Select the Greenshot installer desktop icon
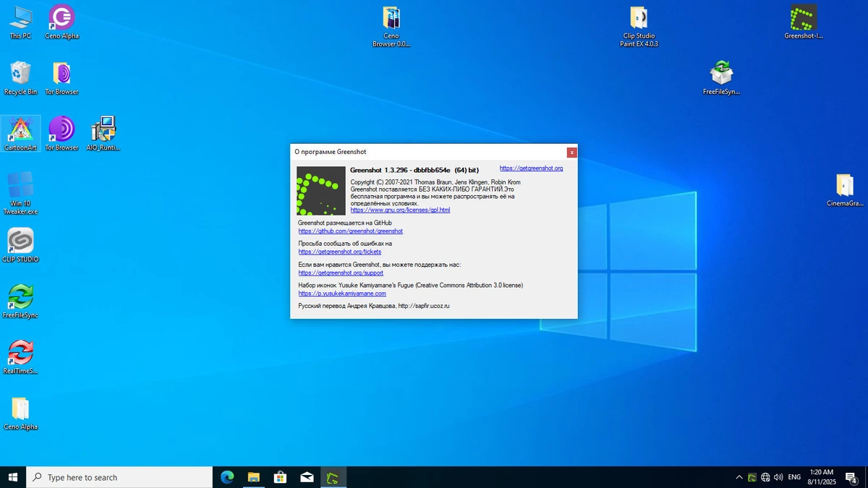Screen dimensions: 868x488 (x=804, y=22)
